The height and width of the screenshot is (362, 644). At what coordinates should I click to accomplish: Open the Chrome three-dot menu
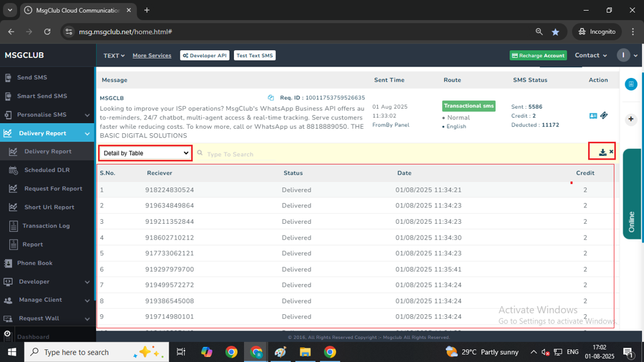tap(633, 31)
